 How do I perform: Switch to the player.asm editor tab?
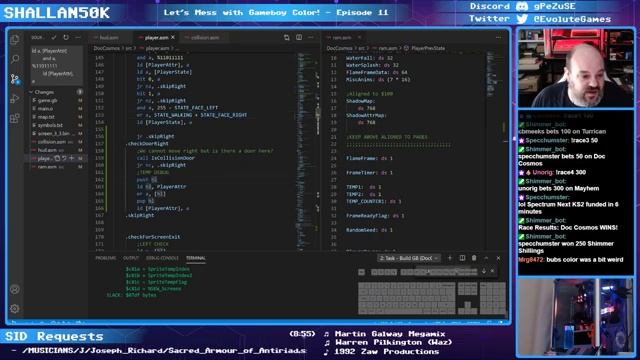[x=156, y=37]
